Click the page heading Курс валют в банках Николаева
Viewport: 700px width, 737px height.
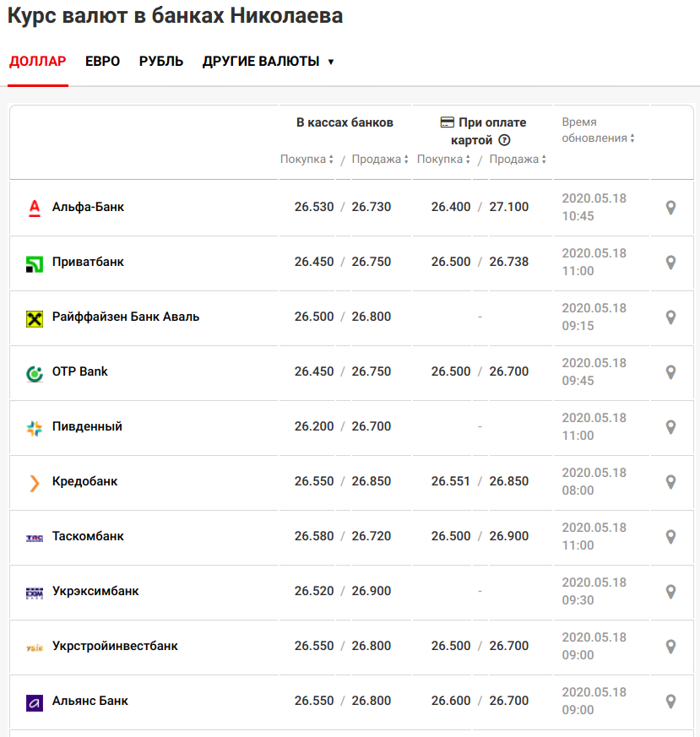tap(176, 15)
